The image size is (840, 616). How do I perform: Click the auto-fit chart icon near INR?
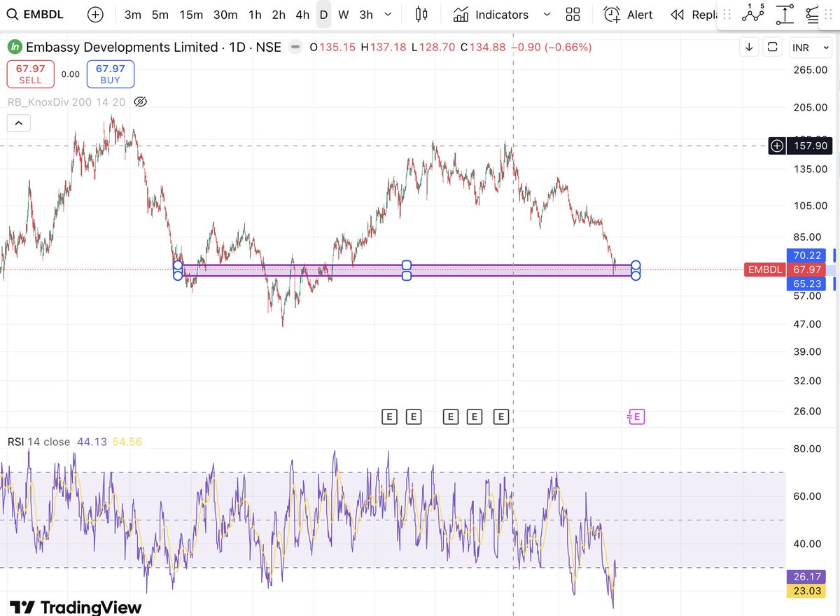coord(773,47)
